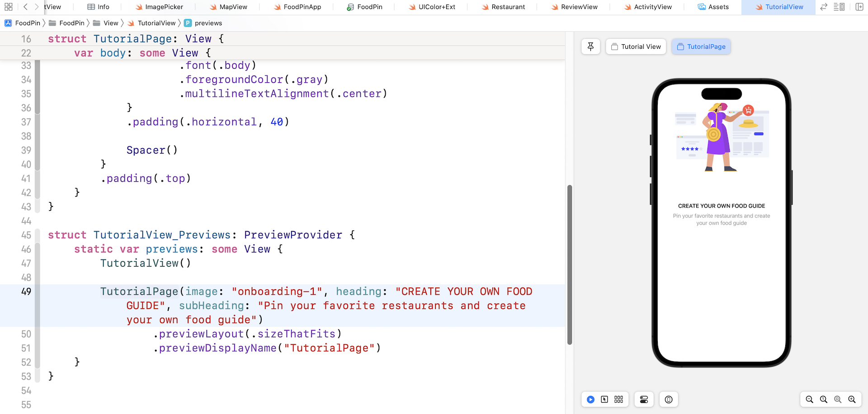Start live preview with the play button
868x414 pixels.
590,399
